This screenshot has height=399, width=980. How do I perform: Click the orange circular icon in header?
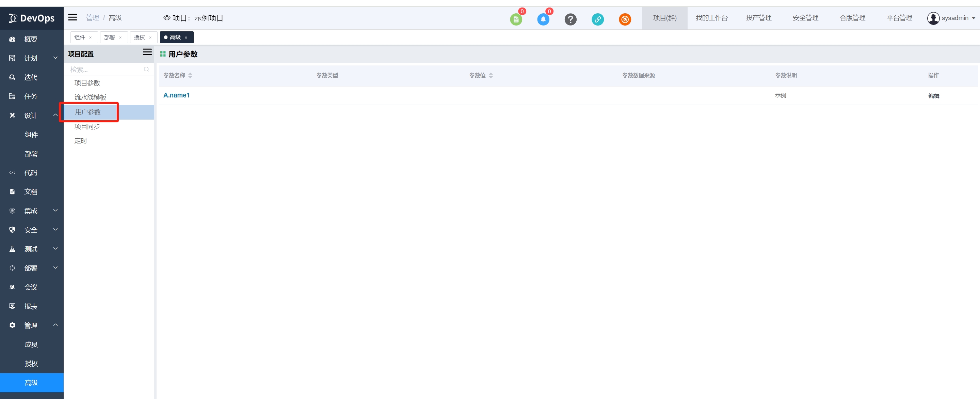coord(625,19)
